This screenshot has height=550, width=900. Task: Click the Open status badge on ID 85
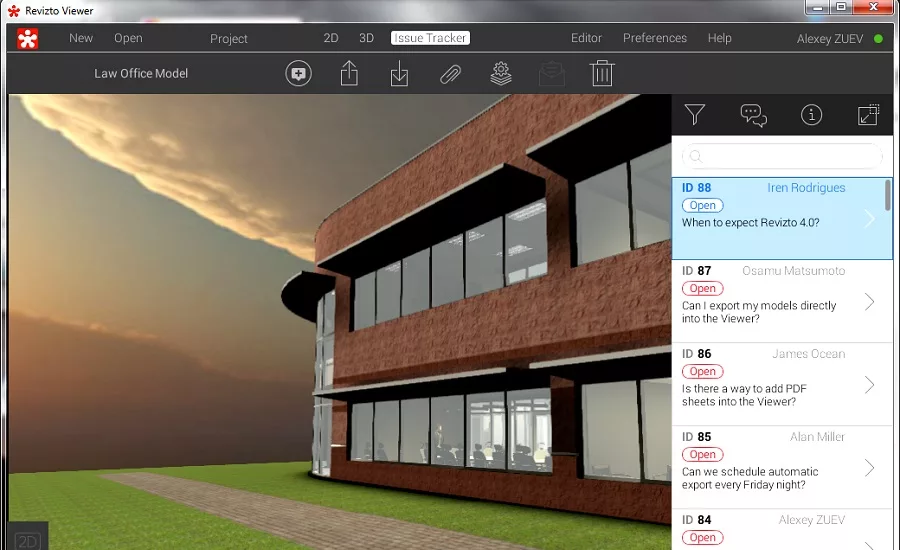click(x=703, y=455)
